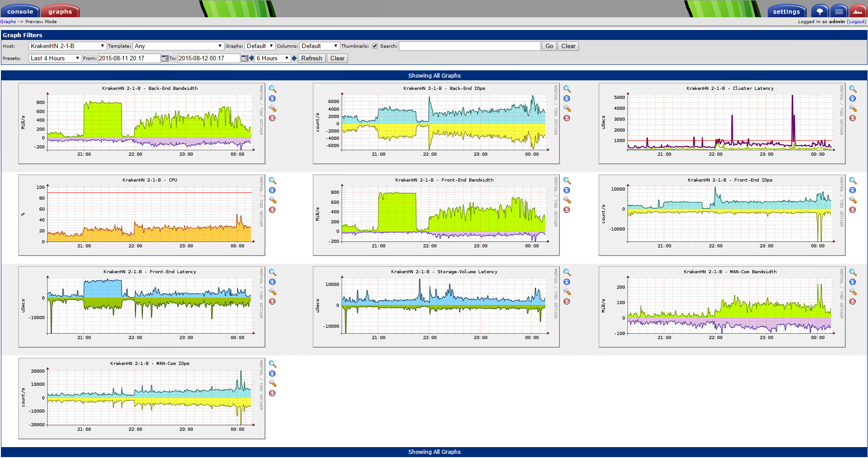
Task: Open the Template dropdown set to Any
Action: point(178,46)
